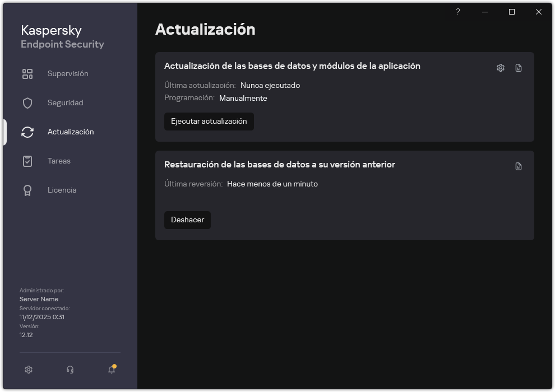Select the Supervisión sidebar icon
Viewport: 555px width, 392px height.
[x=27, y=73]
